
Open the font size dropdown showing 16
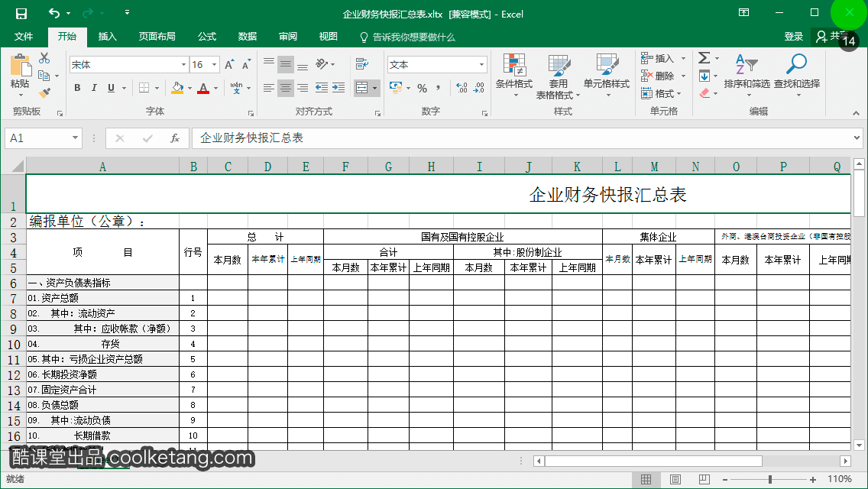(214, 65)
